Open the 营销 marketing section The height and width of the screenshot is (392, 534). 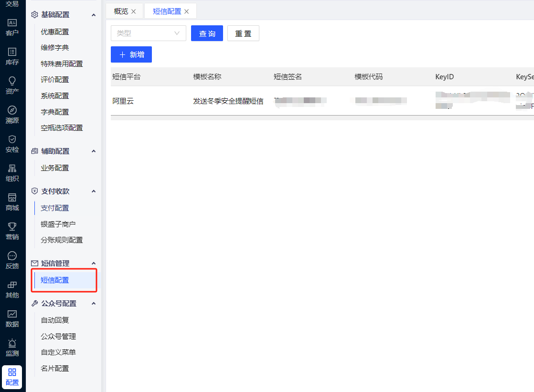pyautogui.click(x=12, y=232)
